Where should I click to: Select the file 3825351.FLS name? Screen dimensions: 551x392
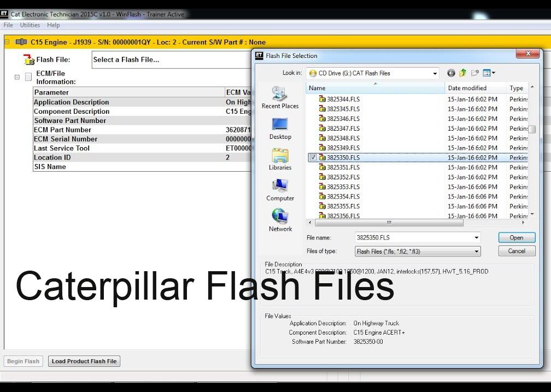pyautogui.click(x=343, y=167)
